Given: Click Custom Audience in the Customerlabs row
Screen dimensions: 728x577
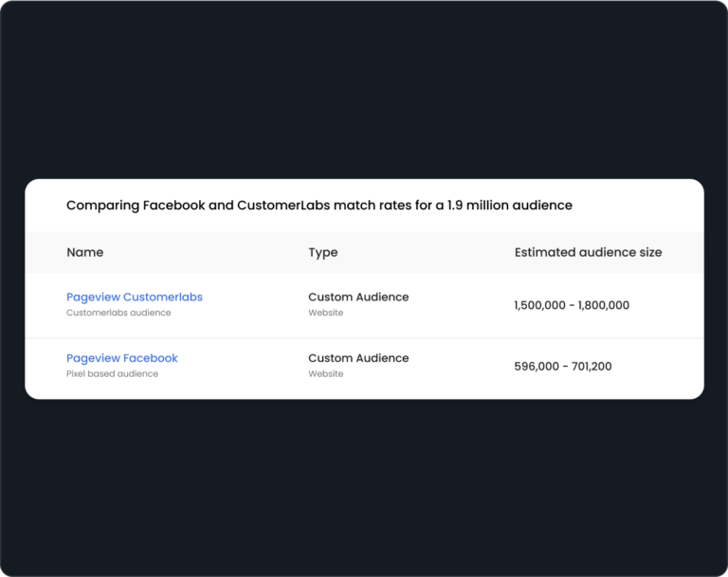Looking at the screenshot, I should [358, 298].
